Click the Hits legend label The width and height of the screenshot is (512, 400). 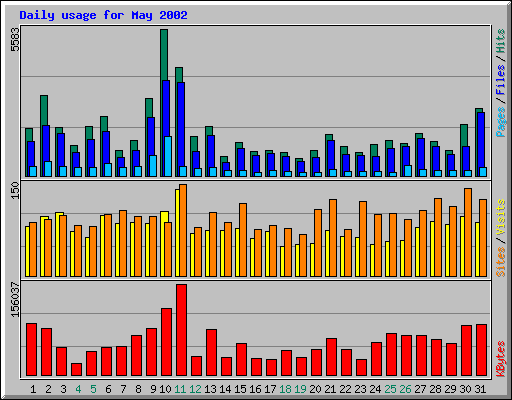501,41
